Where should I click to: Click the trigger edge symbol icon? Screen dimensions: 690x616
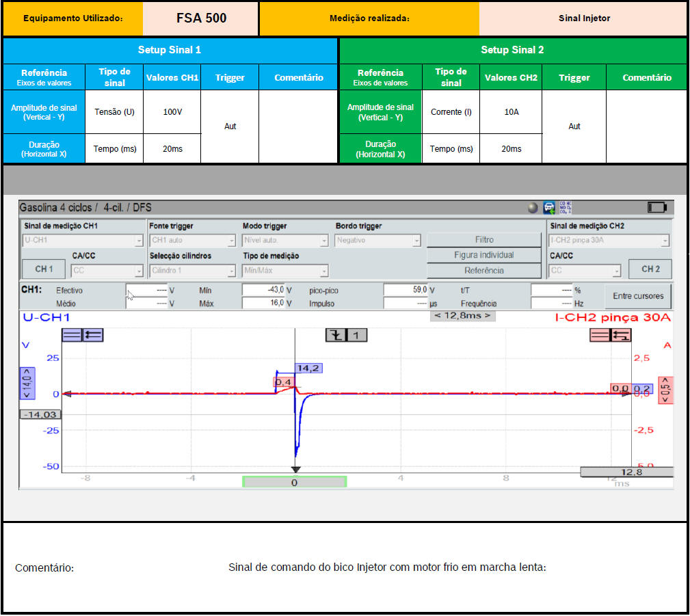(336, 335)
